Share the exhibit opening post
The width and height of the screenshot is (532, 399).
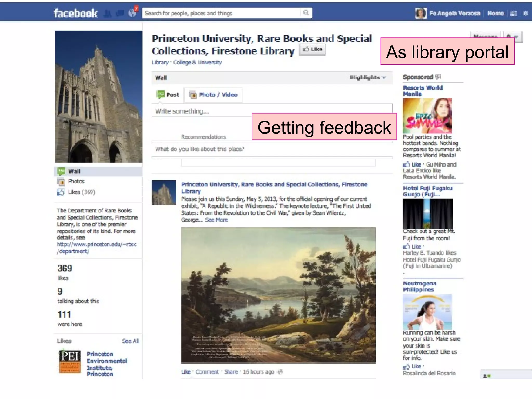click(231, 372)
